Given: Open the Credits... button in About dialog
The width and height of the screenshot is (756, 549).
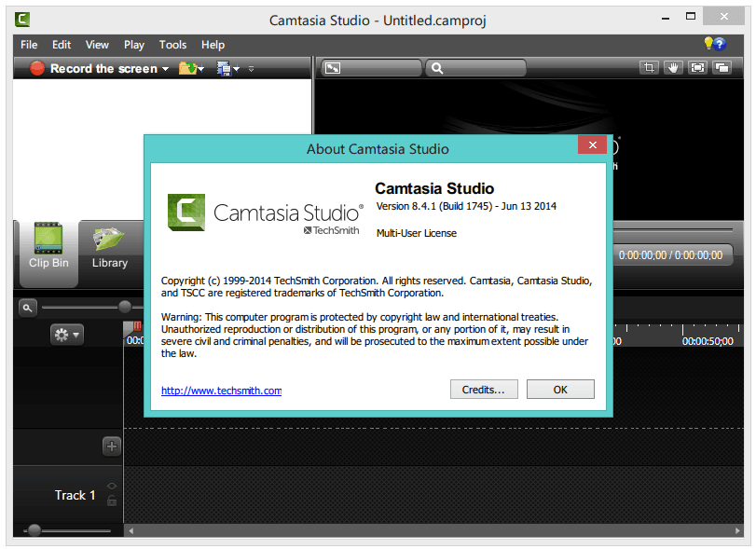Looking at the screenshot, I should click(484, 390).
